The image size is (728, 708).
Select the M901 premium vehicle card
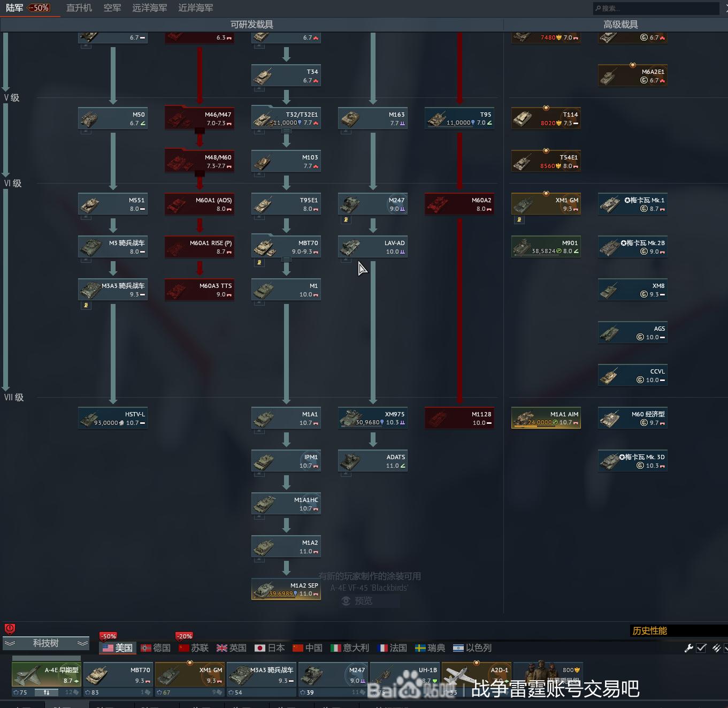[x=546, y=247]
